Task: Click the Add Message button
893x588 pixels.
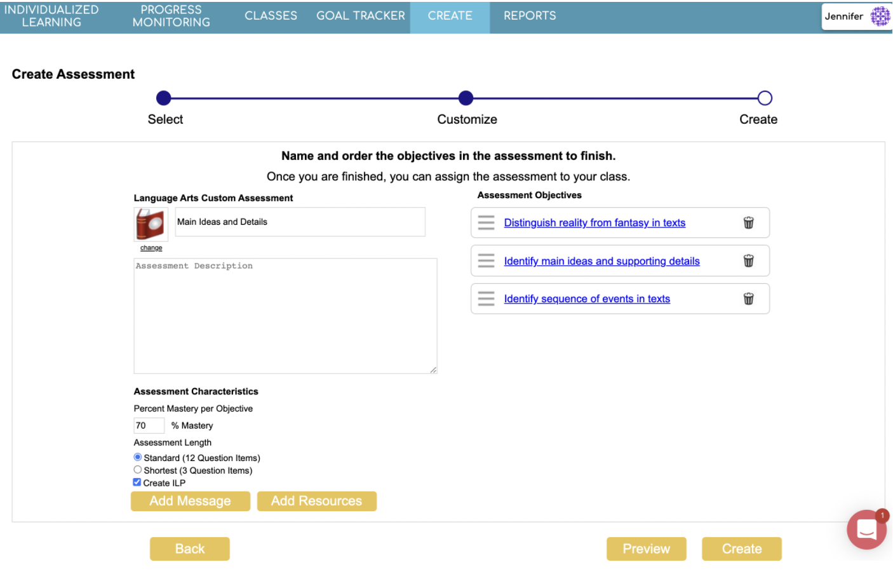Action: tap(190, 501)
